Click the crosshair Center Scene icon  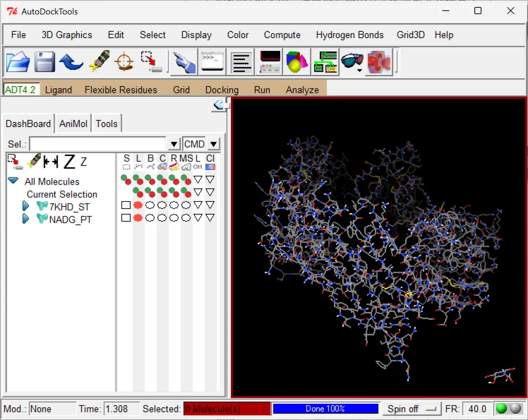[124, 62]
